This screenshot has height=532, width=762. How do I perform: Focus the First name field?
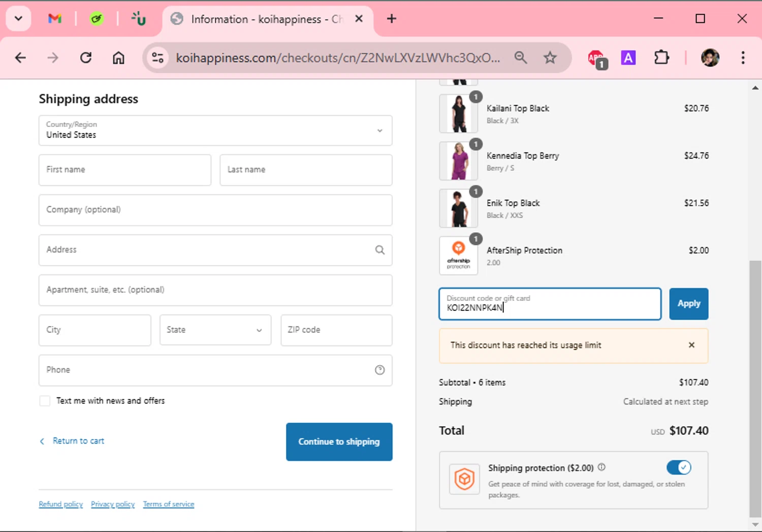[125, 170]
